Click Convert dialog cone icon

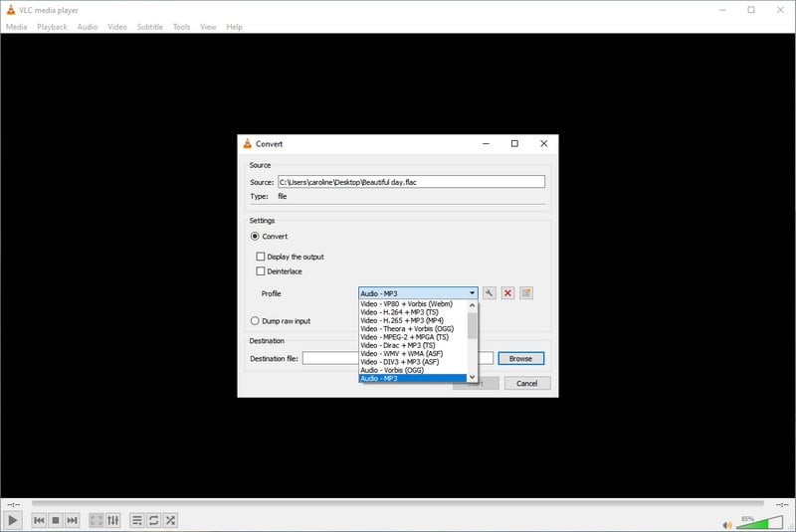pyautogui.click(x=247, y=143)
